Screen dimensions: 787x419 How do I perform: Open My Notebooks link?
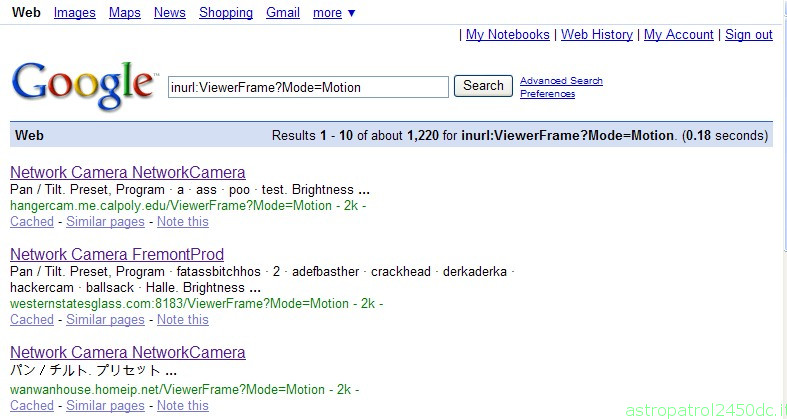tap(508, 35)
